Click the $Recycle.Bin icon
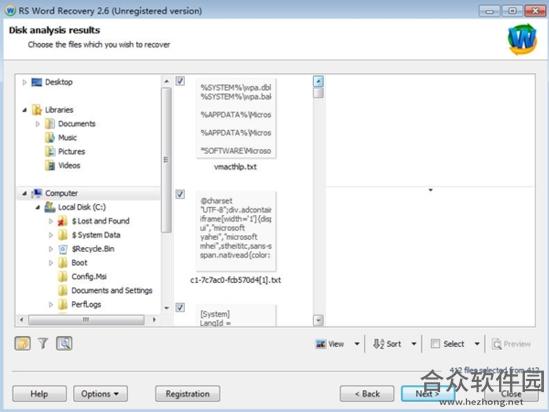549x412 pixels. (63, 249)
